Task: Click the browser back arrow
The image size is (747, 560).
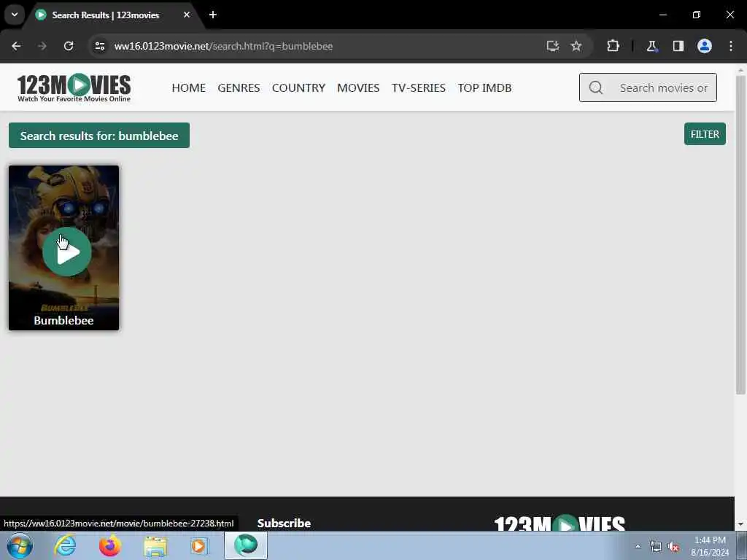Action: [x=16, y=46]
